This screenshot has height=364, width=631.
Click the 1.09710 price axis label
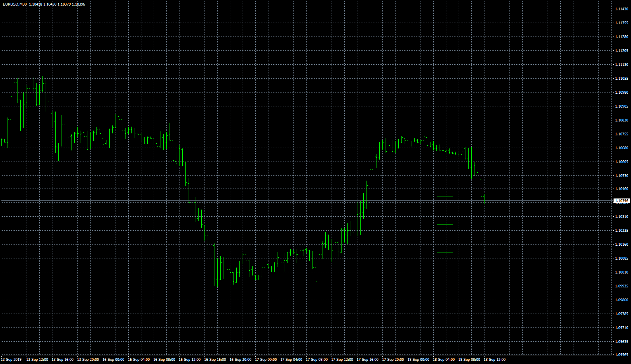(621, 328)
